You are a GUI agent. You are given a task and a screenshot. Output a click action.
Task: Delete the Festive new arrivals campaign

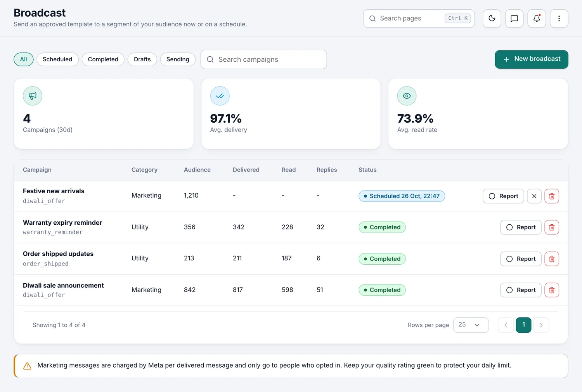coord(552,196)
